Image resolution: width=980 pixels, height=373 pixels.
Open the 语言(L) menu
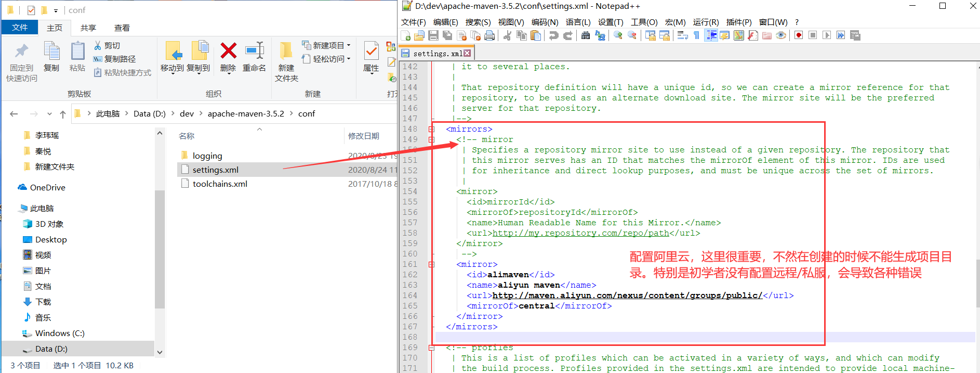click(578, 22)
